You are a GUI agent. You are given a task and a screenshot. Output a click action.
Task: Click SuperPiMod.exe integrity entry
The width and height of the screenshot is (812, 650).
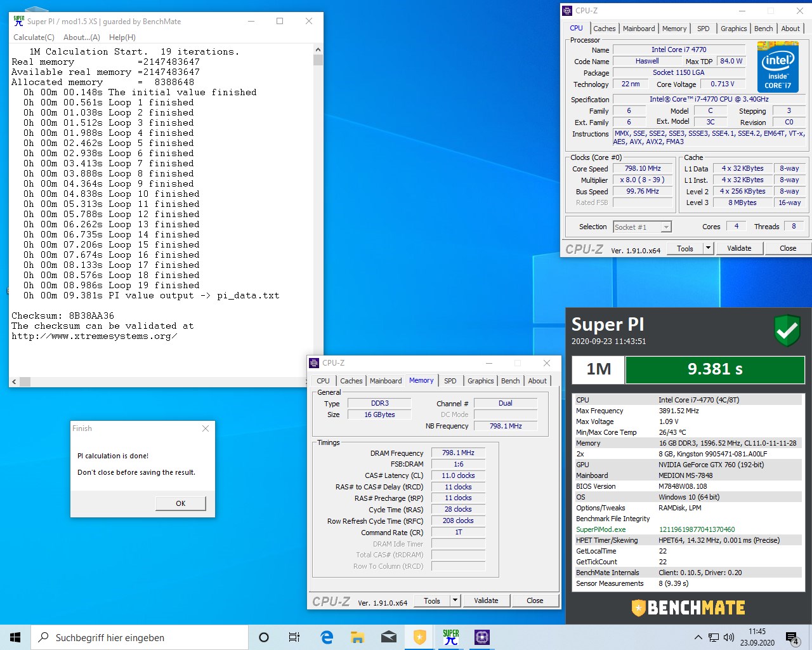click(x=688, y=529)
